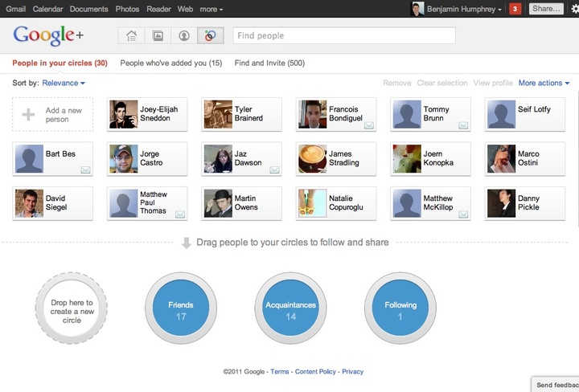This screenshot has width=579, height=392.
Task: Click Joey-Elijah Sneddon's profile photo
Action: pos(124,114)
